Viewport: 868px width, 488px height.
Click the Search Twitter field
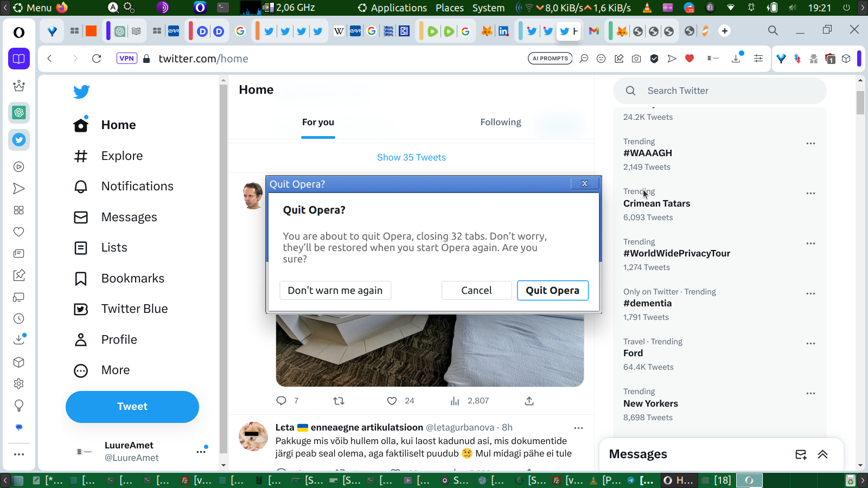click(x=720, y=91)
